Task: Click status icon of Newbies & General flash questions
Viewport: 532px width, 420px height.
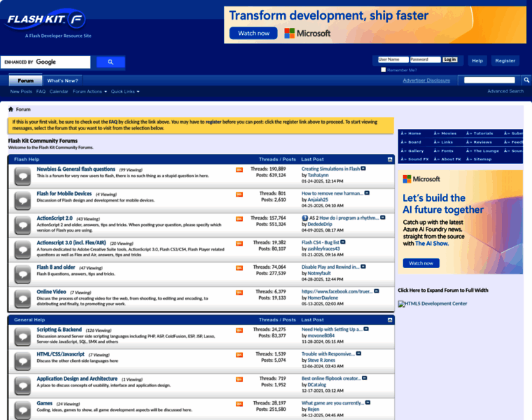Action: 22,176
